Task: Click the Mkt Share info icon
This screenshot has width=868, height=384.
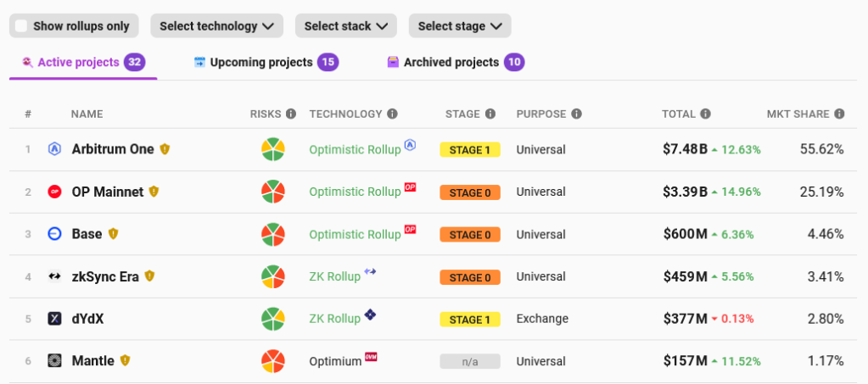Action: [x=839, y=114]
